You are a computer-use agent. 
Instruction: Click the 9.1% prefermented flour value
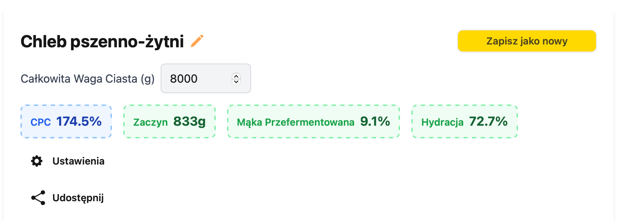(375, 121)
